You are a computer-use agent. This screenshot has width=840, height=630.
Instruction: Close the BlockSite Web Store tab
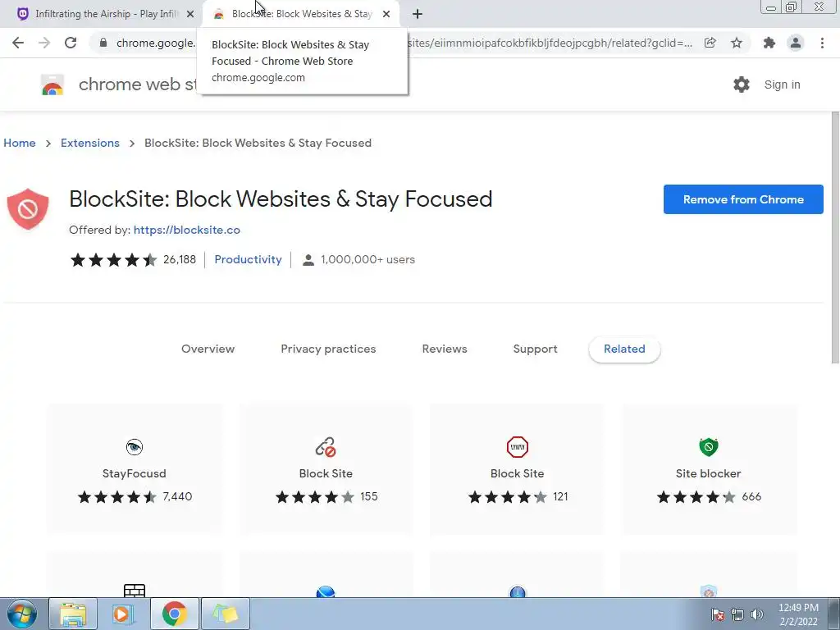(386, 14)
